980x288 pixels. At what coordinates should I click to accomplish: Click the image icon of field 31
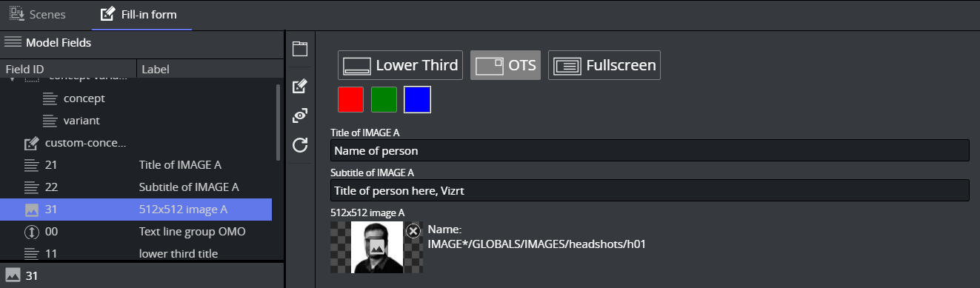[31, 210]
